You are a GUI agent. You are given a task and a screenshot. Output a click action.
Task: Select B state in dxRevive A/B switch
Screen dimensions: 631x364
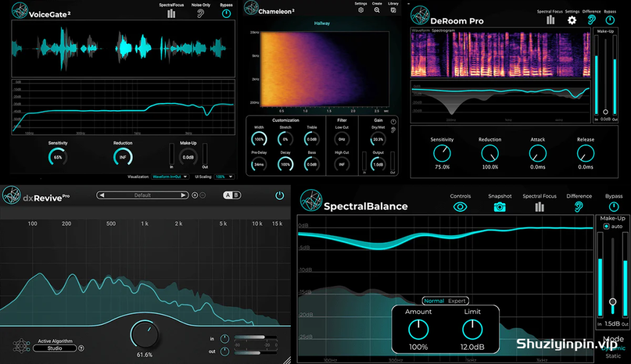pyautogui.click(x=236, y=195)
